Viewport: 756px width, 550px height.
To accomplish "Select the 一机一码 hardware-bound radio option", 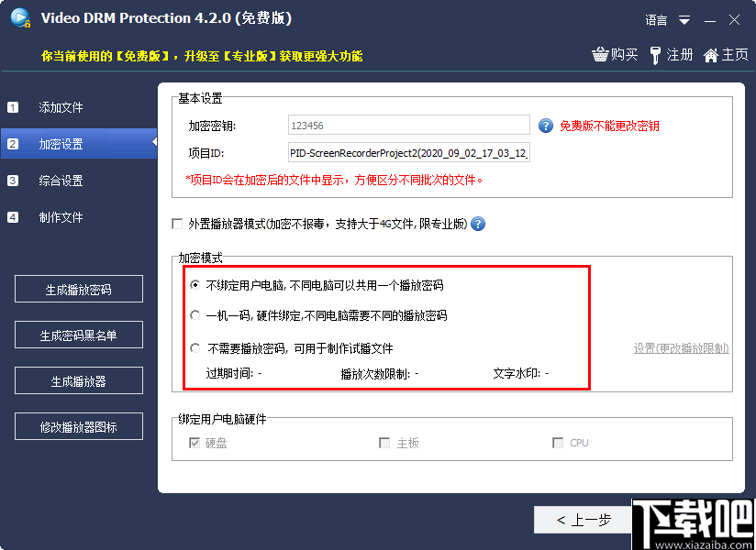I will (x=195, y=313).
